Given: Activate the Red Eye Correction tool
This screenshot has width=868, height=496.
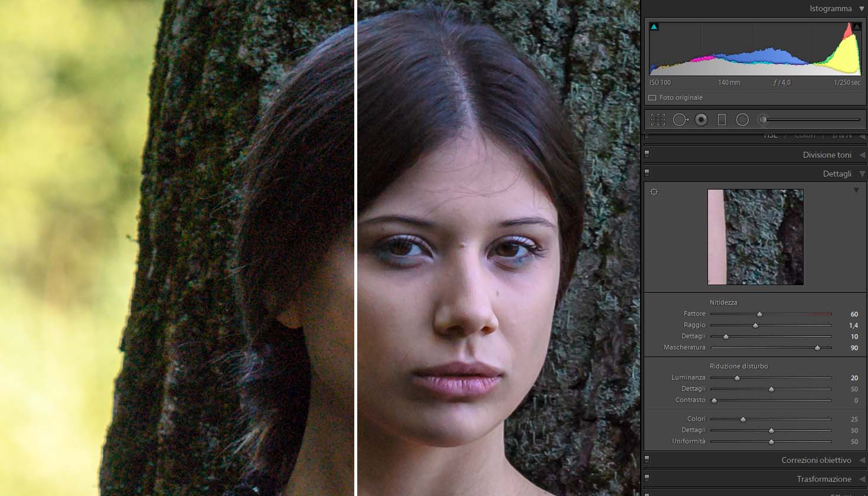Looking at the screenshot, I should pyautogui.click(x=701, y=120).
